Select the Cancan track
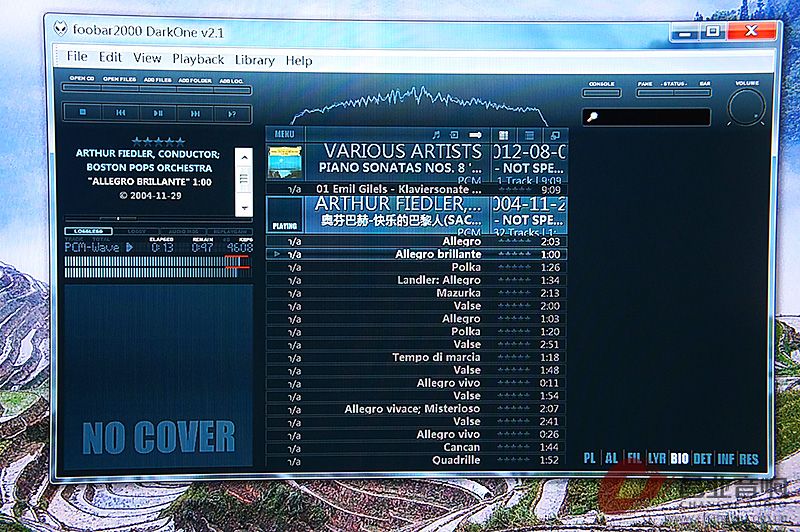The image size is (800, 532). (416, 447)
